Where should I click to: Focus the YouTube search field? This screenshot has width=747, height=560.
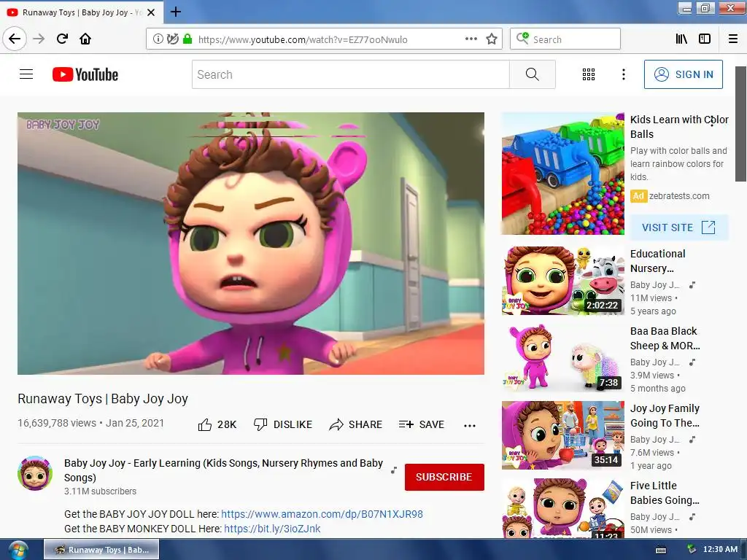point(351,74)
